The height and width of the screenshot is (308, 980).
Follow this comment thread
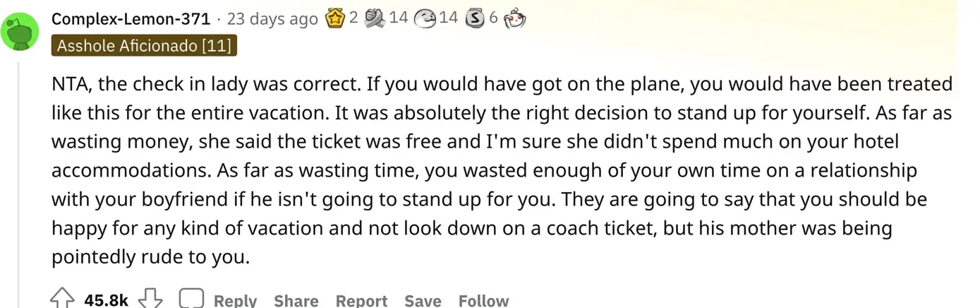(x=483, y=300)
